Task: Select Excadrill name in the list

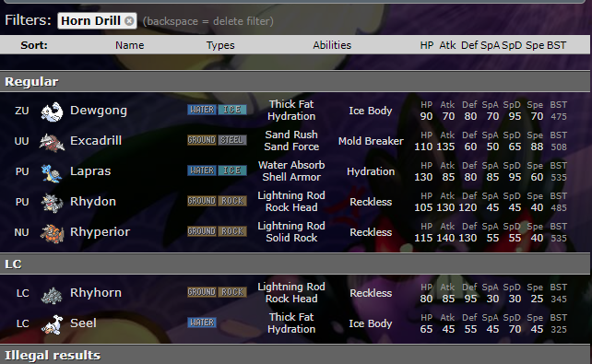Action: tap(96, 141)
